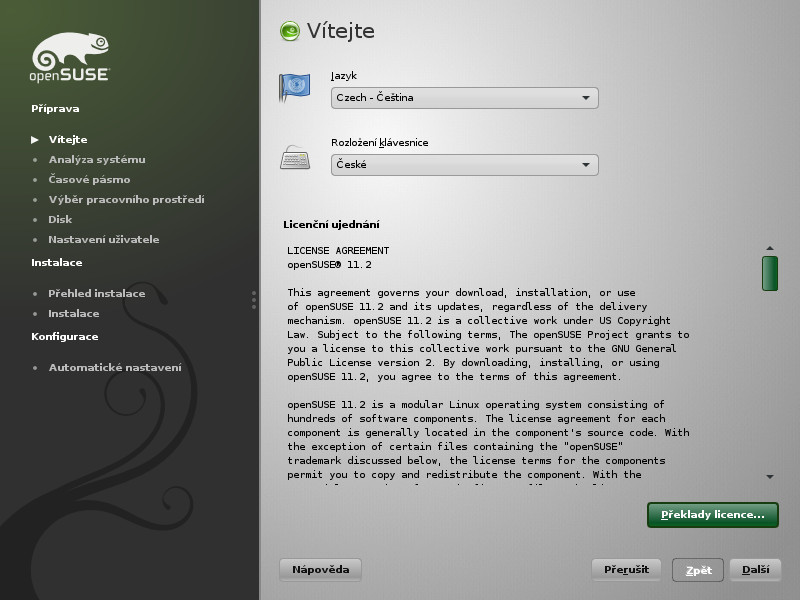
Task: Select the Analýza systému step
Action: click(97, 160)
